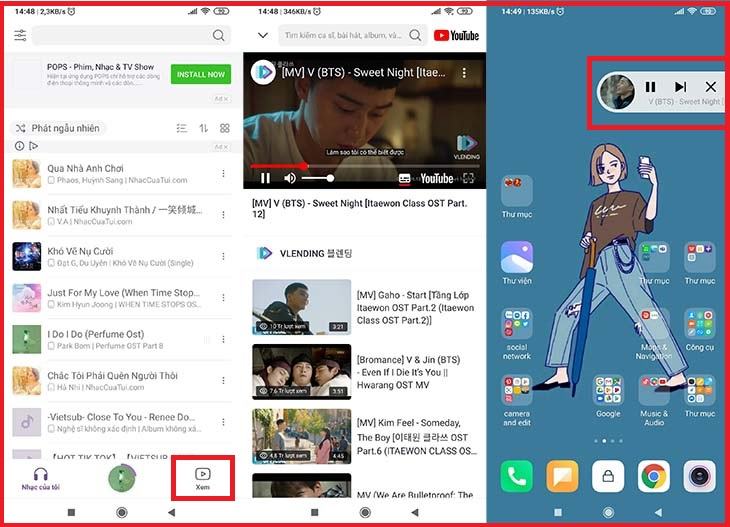Image resolution: width=730 pixels, height=527 pixels.
Task: Enter fullscreen video mode
Action: (x=469, y=178)
